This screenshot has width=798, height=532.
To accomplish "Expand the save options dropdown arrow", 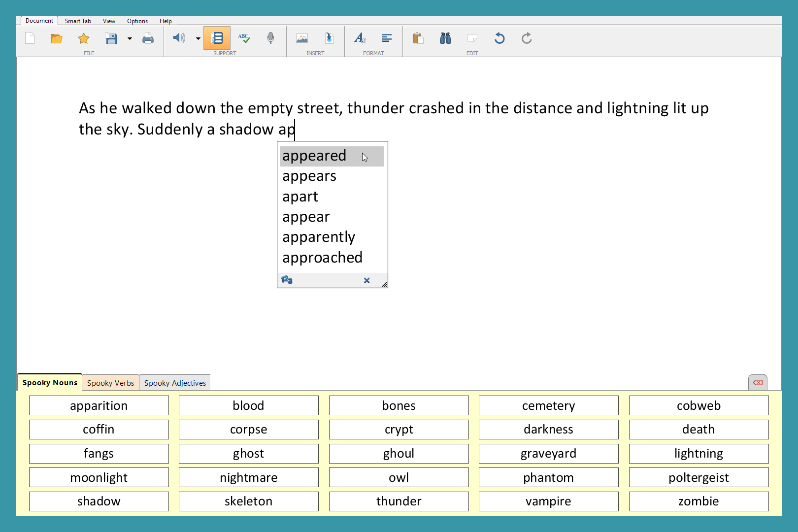I will [x=130, y=38].
